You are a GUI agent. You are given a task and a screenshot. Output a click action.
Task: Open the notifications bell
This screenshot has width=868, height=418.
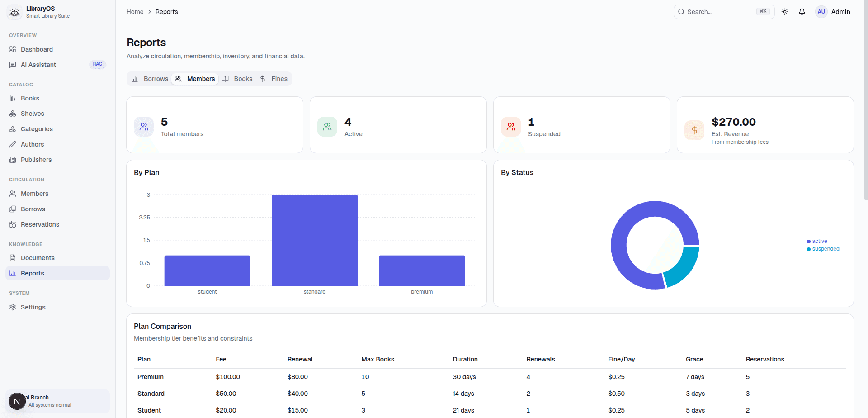point(802,12)
